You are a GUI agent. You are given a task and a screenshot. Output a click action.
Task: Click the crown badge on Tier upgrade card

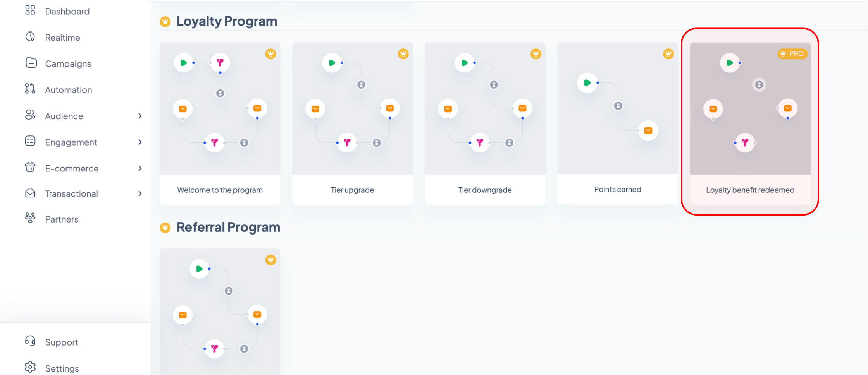pyautogui.click(x=403, y=54)
